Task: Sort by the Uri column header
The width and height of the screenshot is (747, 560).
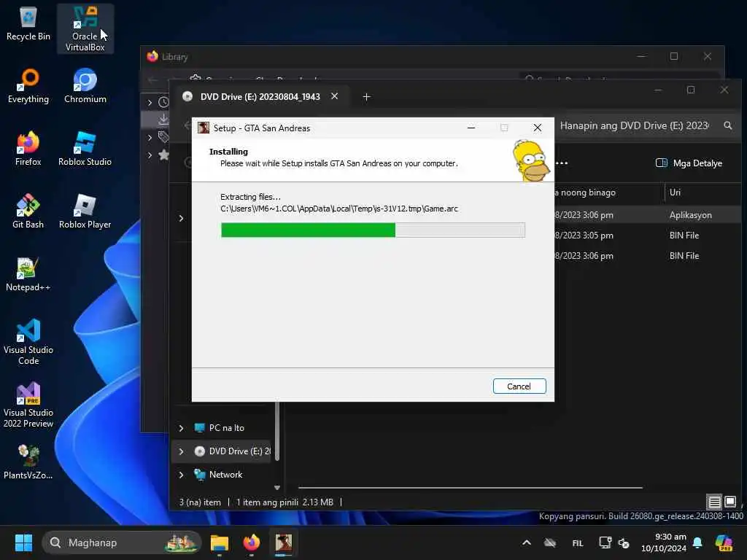Action: 675,192
